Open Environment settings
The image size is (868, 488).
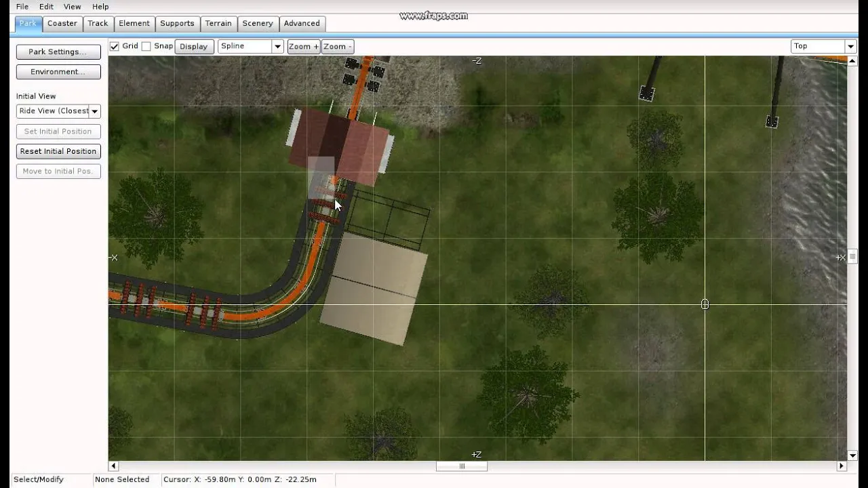(x=58, y=72)
